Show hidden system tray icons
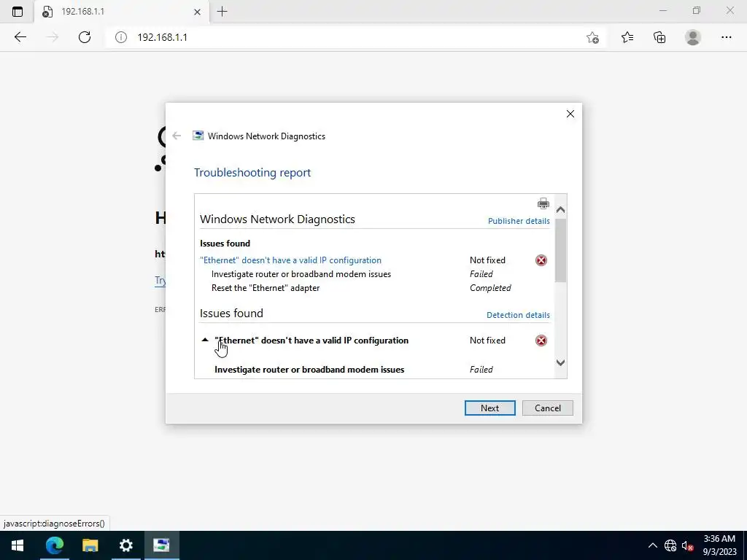 coord(653,545)
